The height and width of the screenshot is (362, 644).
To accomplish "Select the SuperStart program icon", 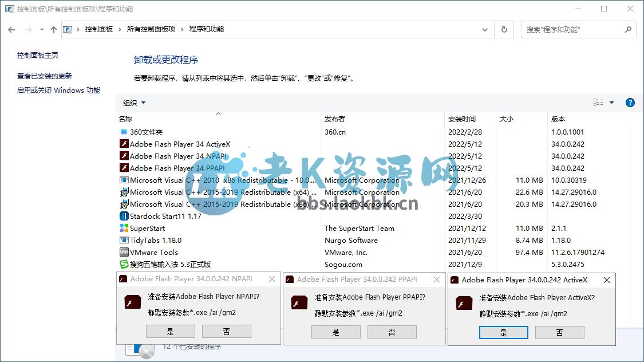I will click(x=124, y=228).
